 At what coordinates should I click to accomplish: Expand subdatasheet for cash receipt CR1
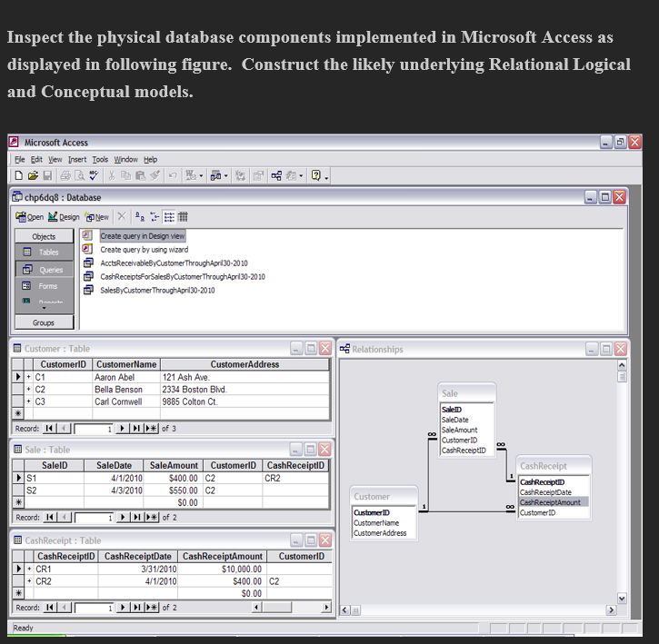(29, 569)
